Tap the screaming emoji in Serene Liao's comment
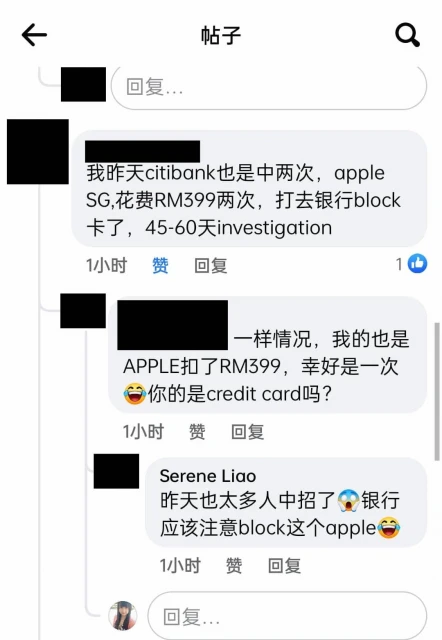 (349, 500)
